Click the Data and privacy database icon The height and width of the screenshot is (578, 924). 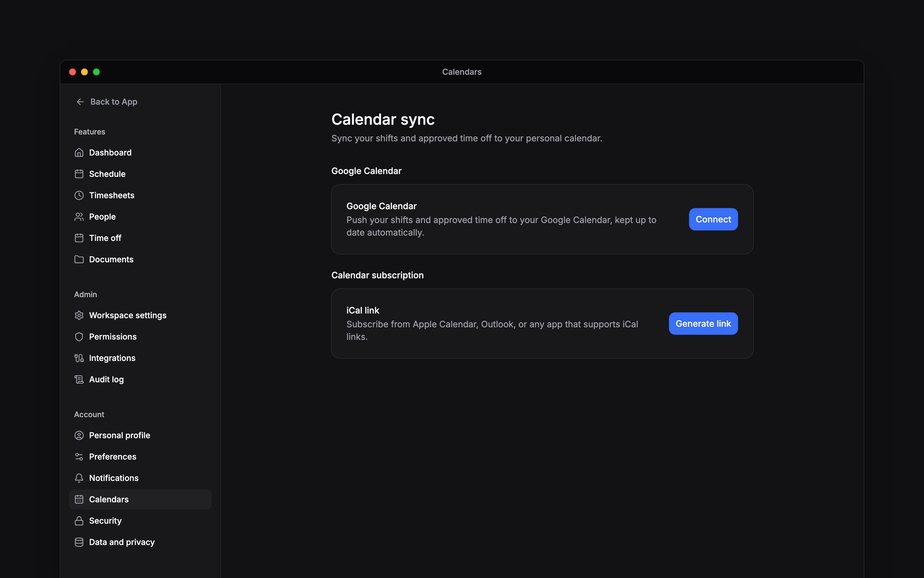79,543
